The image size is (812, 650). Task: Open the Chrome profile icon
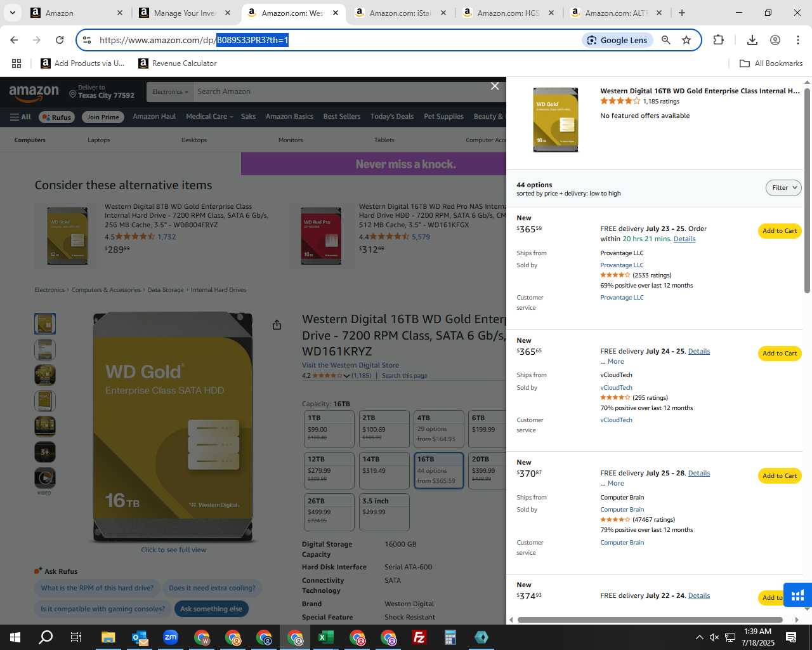(x=775, y=40)
